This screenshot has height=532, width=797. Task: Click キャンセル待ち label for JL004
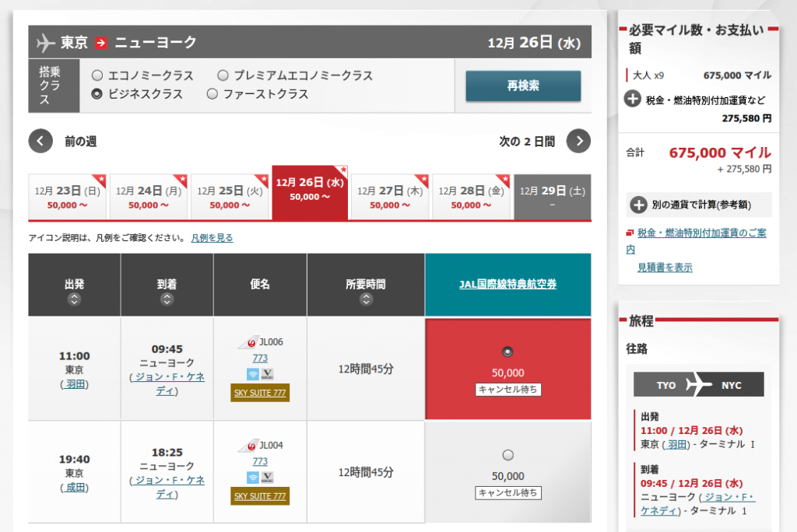coord(507,492)
